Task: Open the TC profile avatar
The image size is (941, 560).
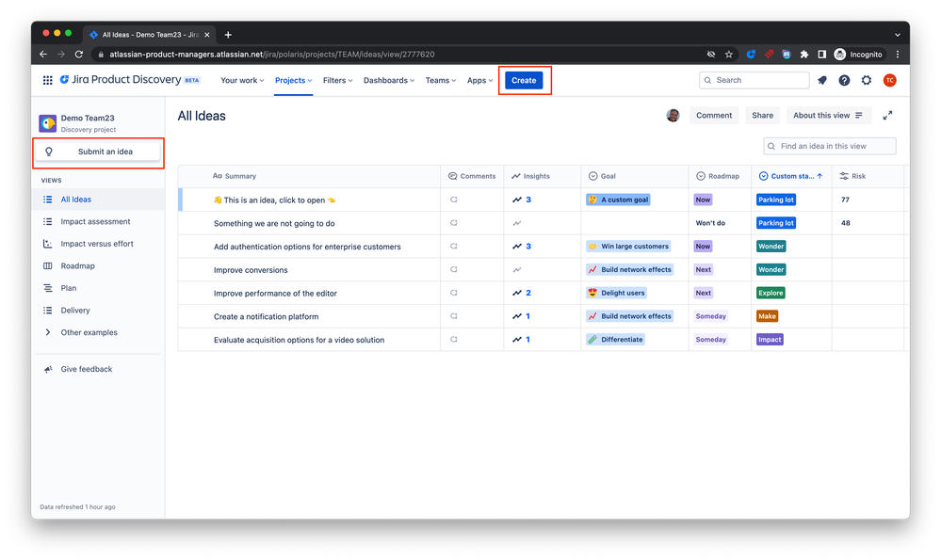Action: (x=889, y=80)
